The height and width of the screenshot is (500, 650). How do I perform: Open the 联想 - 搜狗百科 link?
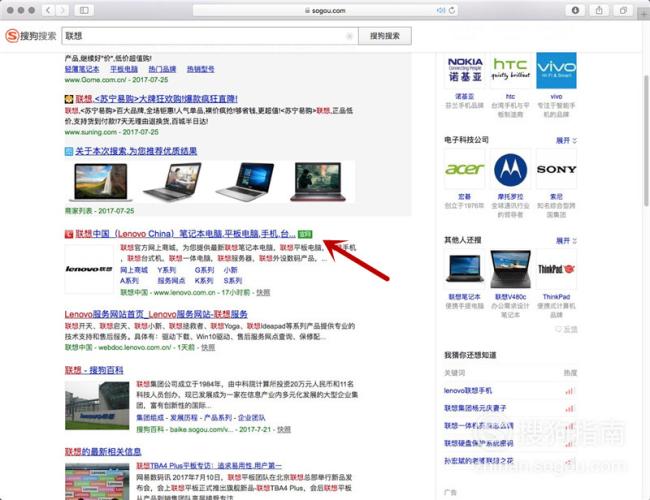(94, 370)
